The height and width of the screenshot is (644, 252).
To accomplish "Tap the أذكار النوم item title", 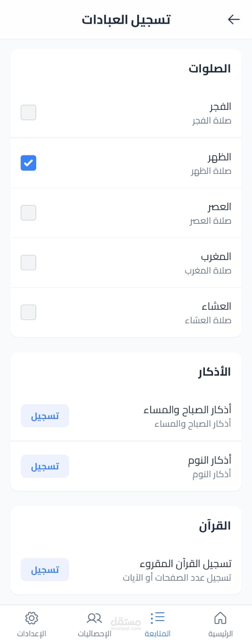I will point(210,460).
